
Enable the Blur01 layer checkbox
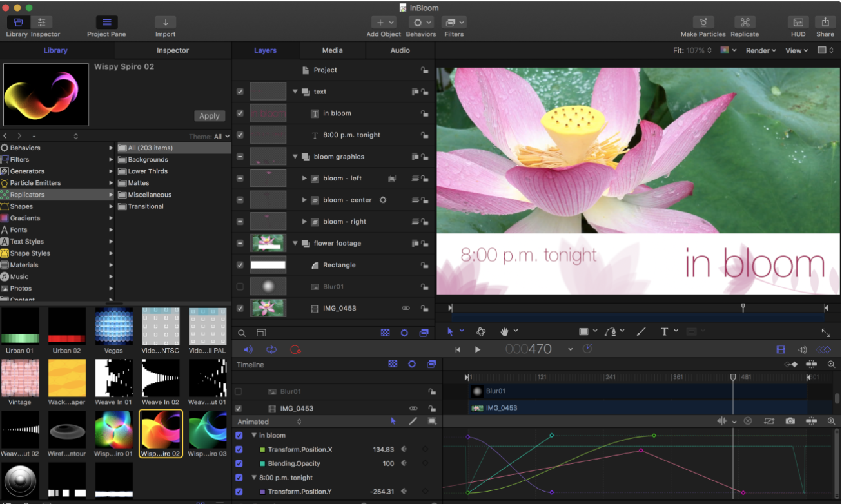pyautogui.click(x=240, y=286)
